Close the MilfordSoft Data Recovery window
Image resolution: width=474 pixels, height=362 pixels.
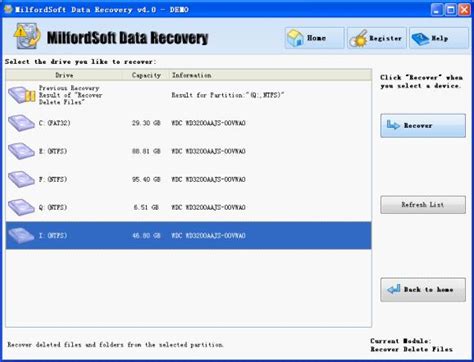pos(464,9)
